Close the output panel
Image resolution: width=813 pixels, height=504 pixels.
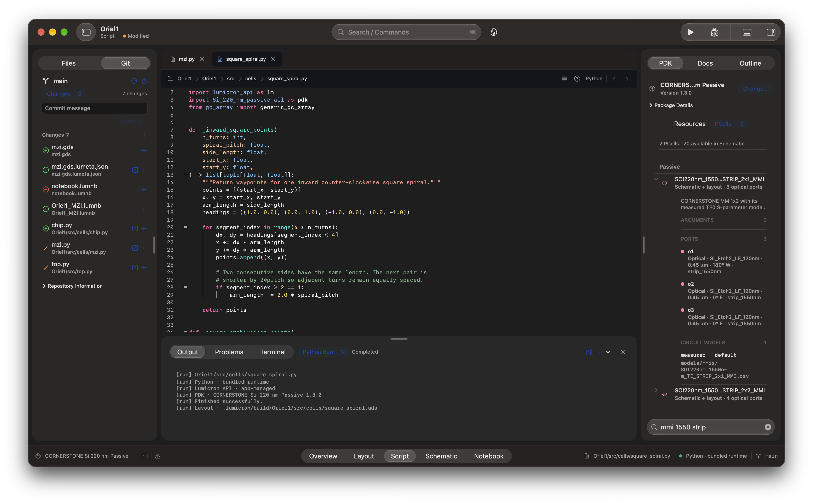coord(622,352)
